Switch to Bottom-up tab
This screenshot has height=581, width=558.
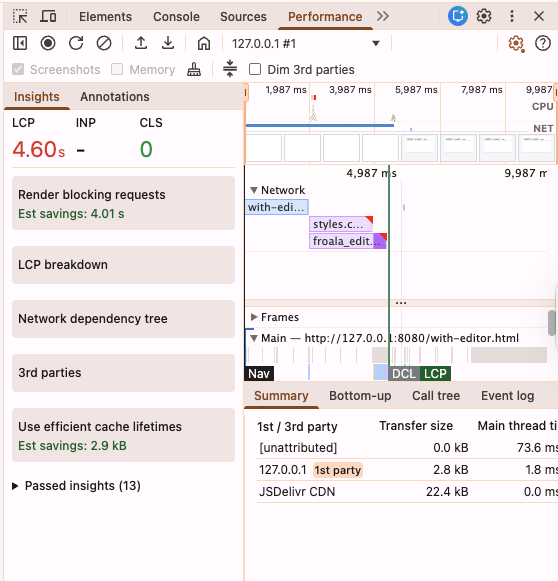click(360, 396)
